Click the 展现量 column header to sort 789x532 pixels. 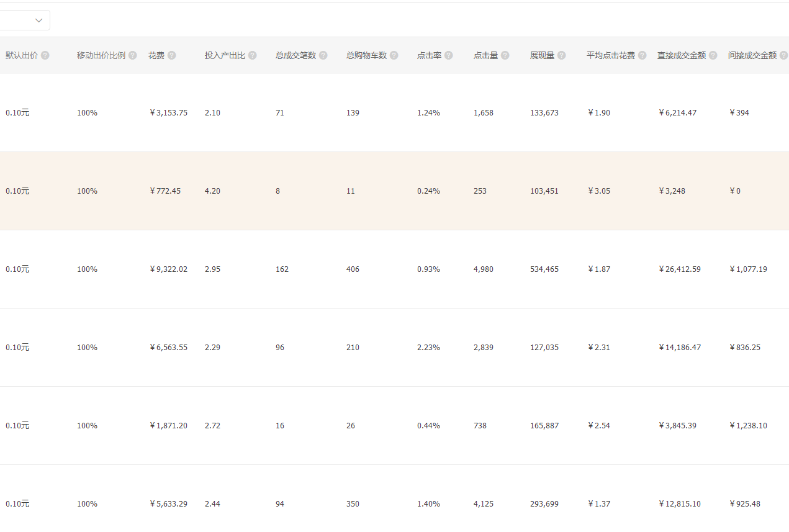coord(543,55)
